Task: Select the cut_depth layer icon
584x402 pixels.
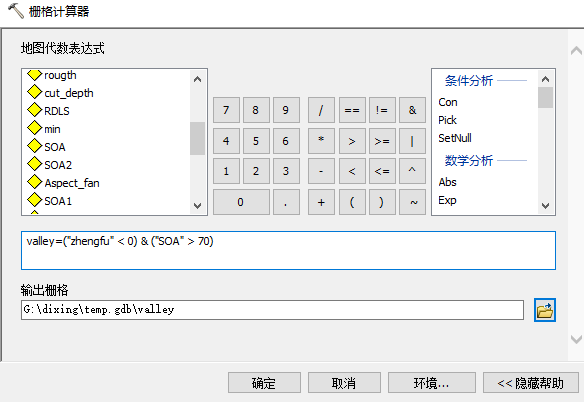Action: click(35, 92)
